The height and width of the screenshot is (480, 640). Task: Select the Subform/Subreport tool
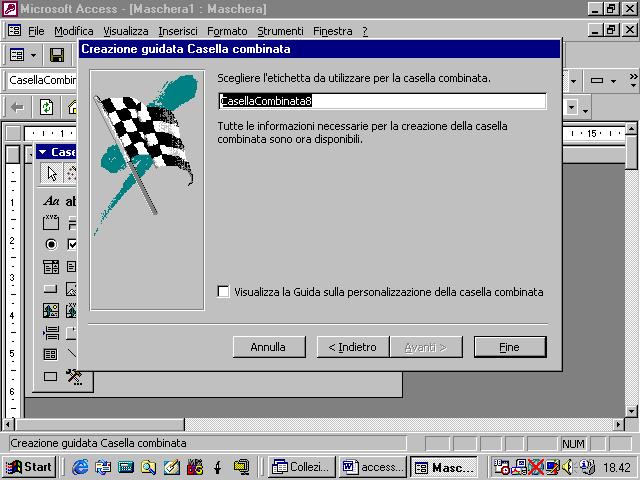point(51,354)
